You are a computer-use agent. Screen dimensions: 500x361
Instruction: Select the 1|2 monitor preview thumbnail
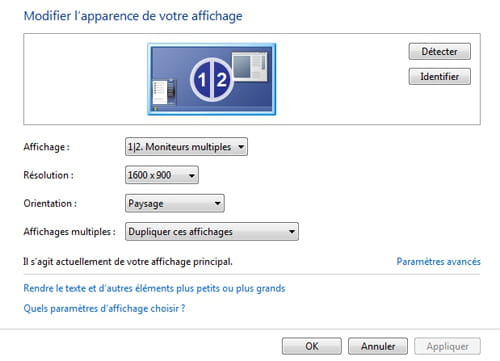coord(212,79)
